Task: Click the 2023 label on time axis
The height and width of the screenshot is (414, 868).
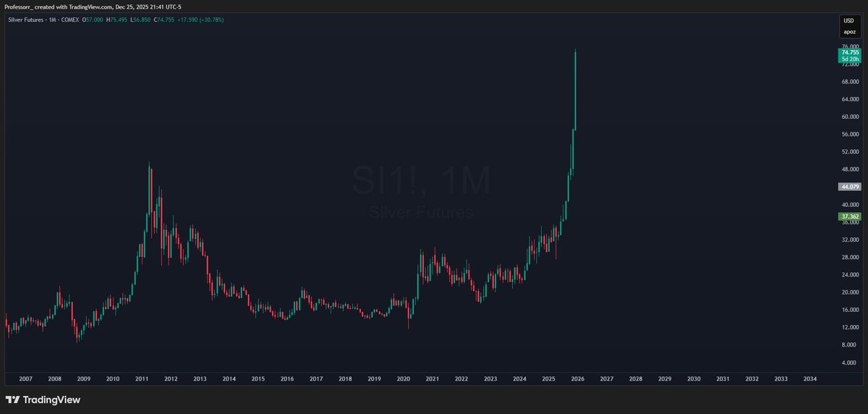Action: click(x=490, y=379)
